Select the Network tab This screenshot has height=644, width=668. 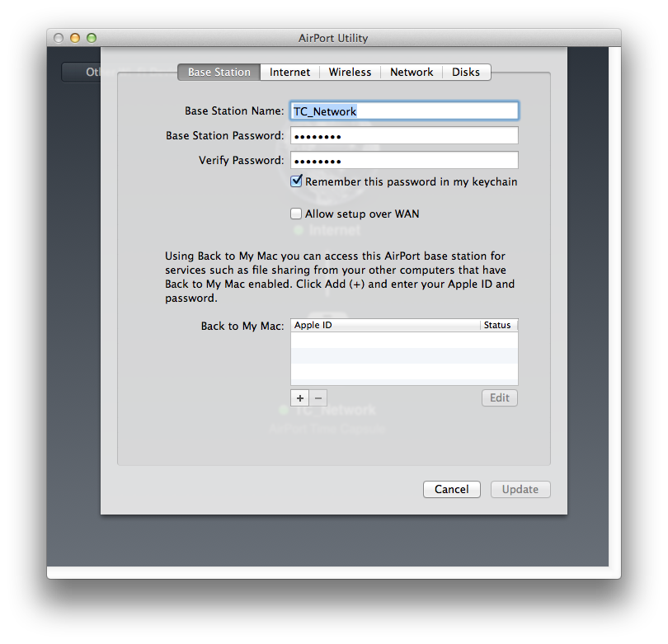point(412,72)
